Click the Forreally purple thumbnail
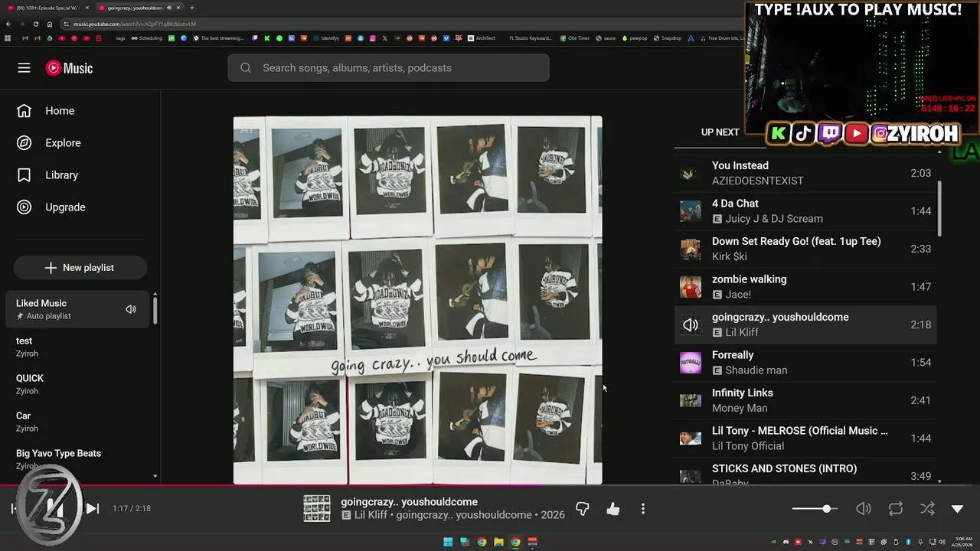Screen dimensions: 980x551 point(691,363)
